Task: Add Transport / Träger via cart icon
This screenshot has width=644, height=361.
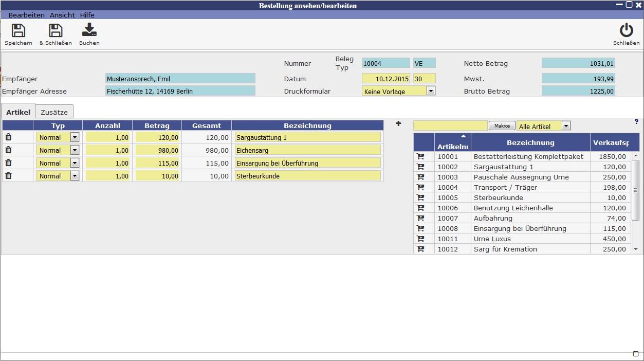Action: (x=420, y=187)
